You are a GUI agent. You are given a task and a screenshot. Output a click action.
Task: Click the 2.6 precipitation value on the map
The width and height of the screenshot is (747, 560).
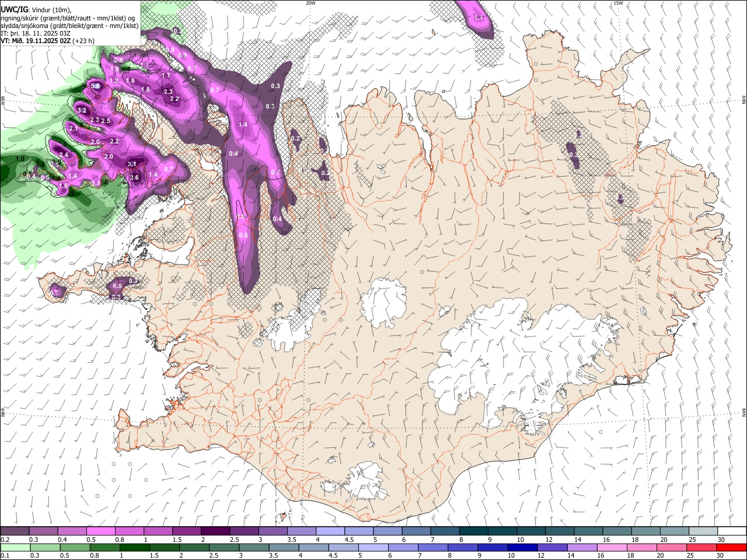(134, 177)
